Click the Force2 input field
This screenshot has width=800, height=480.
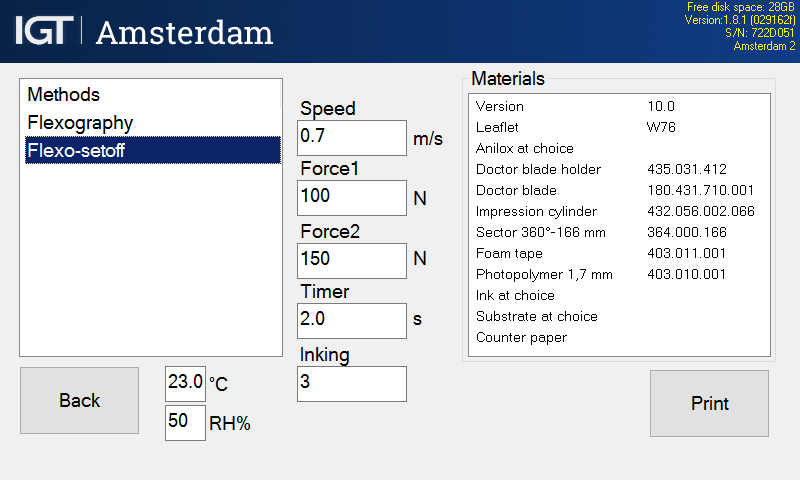(352, 260)
